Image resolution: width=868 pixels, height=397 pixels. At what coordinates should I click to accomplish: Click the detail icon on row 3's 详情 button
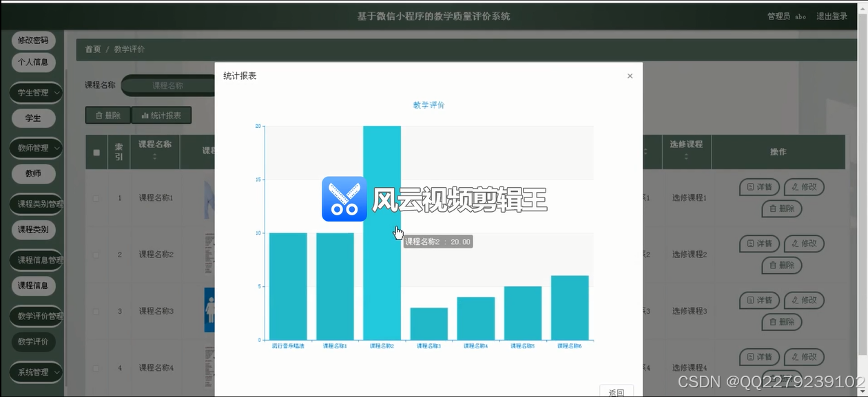[x=750, y=300]
